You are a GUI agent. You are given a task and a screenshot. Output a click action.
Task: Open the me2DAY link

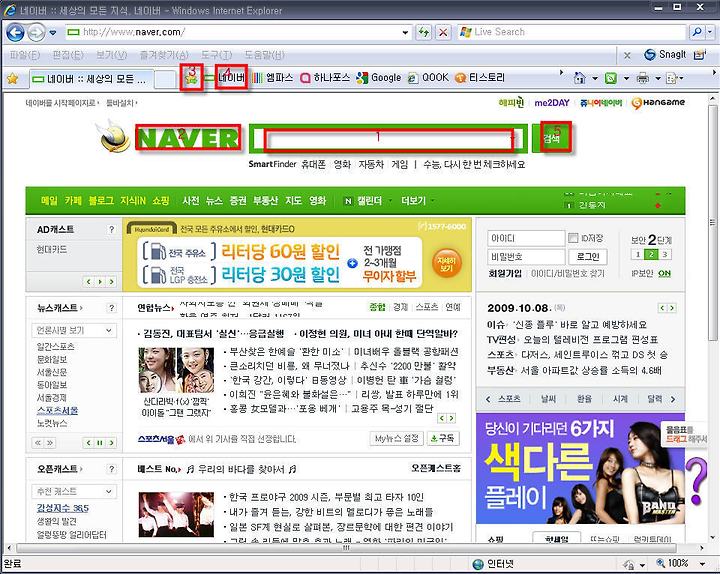552,103
